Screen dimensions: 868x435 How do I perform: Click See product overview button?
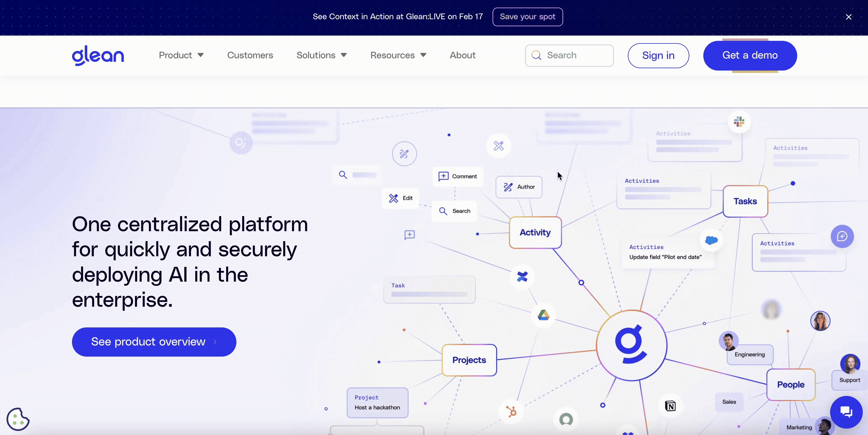click(x=154, y=342)
